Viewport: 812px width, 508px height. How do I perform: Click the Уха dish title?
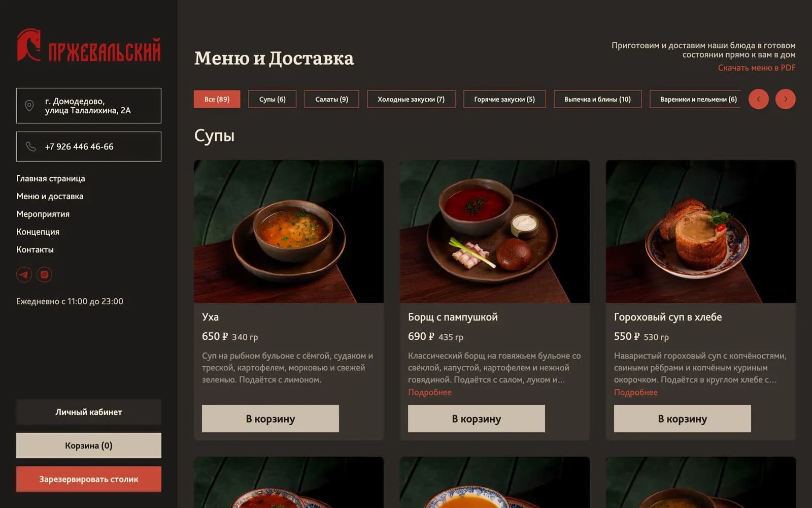[x=210, y=317]
